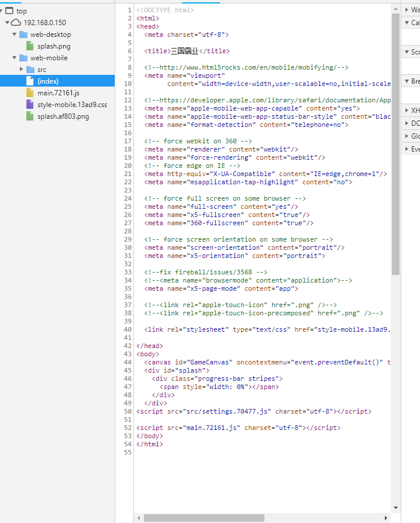This screenshot has width=420, height=523.
Task: Expand the Watch pane in debugger sidebar
Action: coord(407,10)
